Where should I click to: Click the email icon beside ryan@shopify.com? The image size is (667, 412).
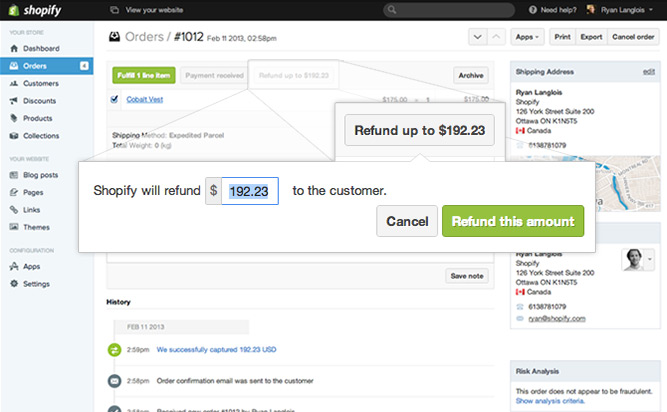tap(520, 318)
